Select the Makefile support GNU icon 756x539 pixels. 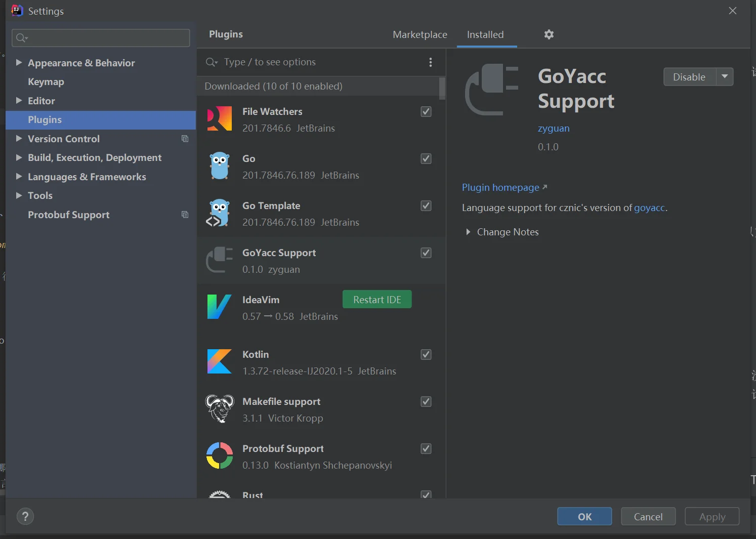pos(220,408)
